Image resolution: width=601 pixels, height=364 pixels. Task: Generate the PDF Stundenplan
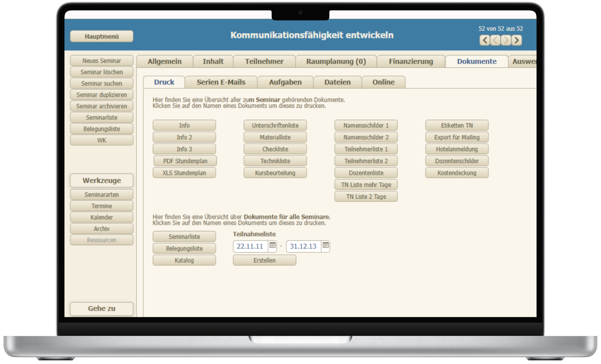(x=185, y=161)
